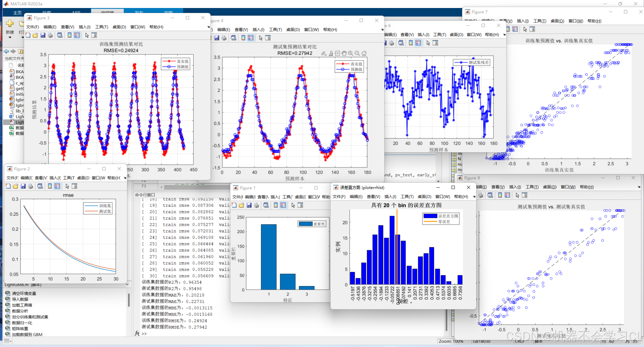Viewport: 644px width, 347px height.
Task: Open 查看(V) menu in Figure 4
Action: tap(241, 30)
